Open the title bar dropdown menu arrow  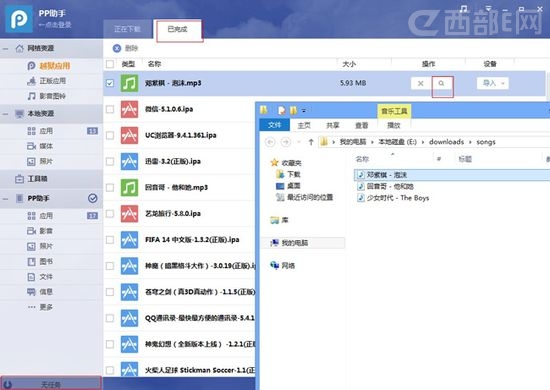coord(488,8)
